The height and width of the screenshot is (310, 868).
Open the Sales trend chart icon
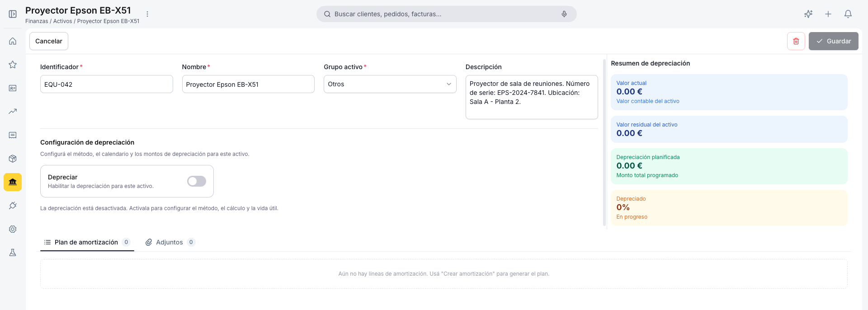13,112
